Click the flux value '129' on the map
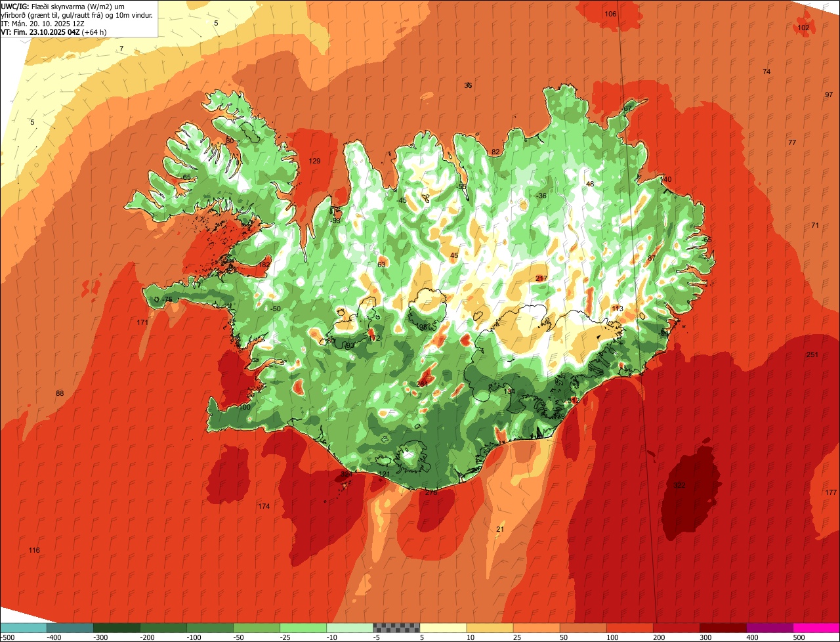This screenshot has width=840, height=642. point(314,161)
